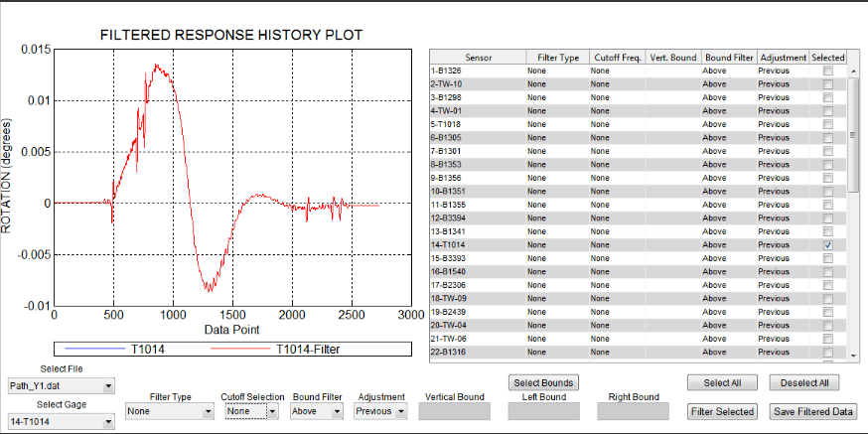Tick the Selected checkbox for 5-T1018
868x434 pixels.
(827, 124)
